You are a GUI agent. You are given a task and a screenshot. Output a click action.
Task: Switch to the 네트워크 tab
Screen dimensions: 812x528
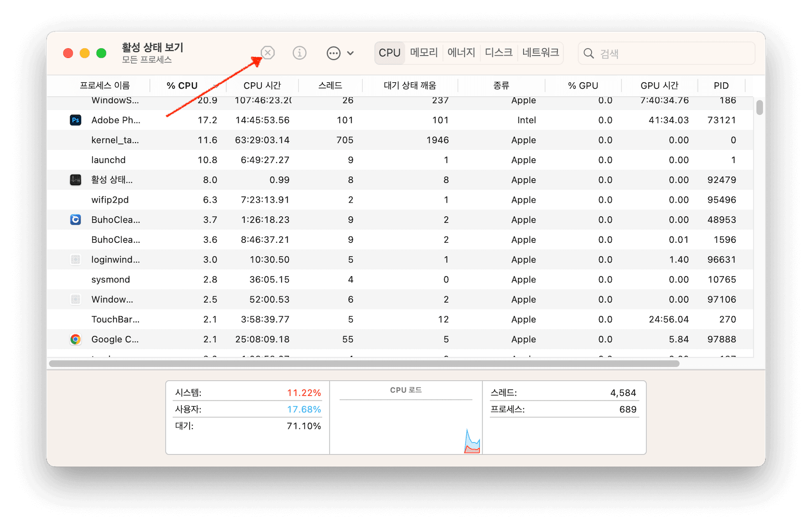click(540, 53)
